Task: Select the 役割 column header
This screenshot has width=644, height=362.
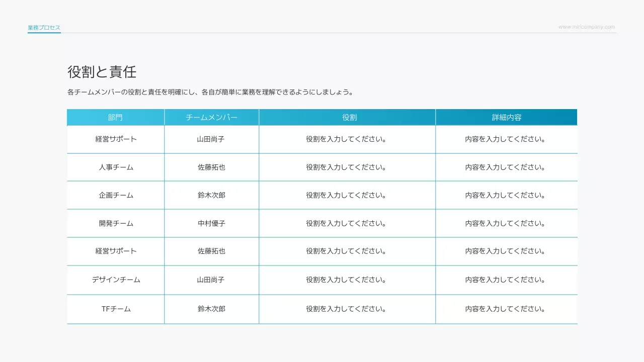Action: (x=347, y=117)
